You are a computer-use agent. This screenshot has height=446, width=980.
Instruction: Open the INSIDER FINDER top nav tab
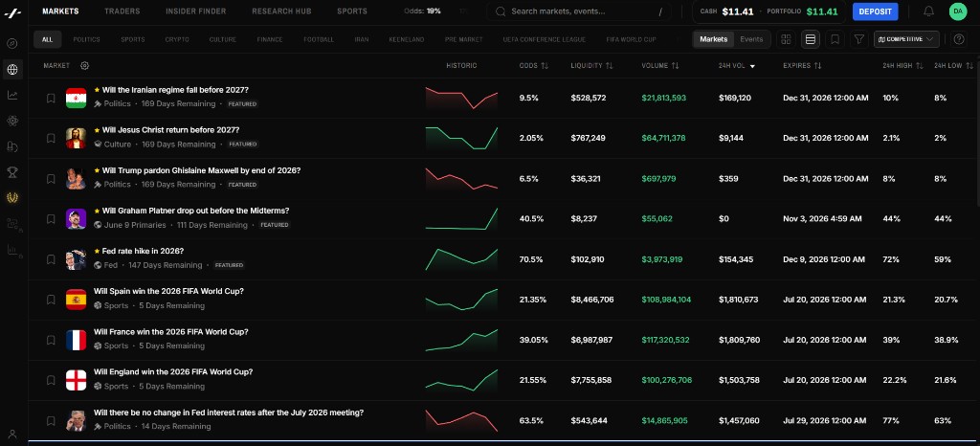coord(195,11)
